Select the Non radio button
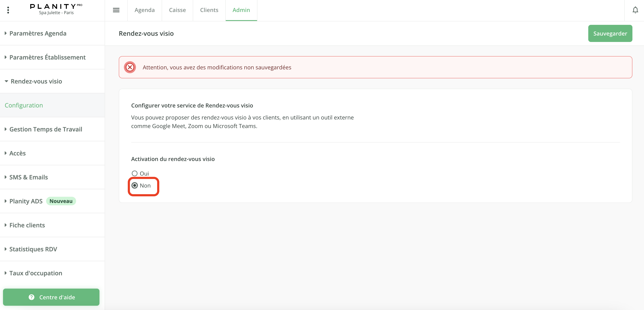The image size is (644, 310). pyautogui.click(x=134, y=185)
